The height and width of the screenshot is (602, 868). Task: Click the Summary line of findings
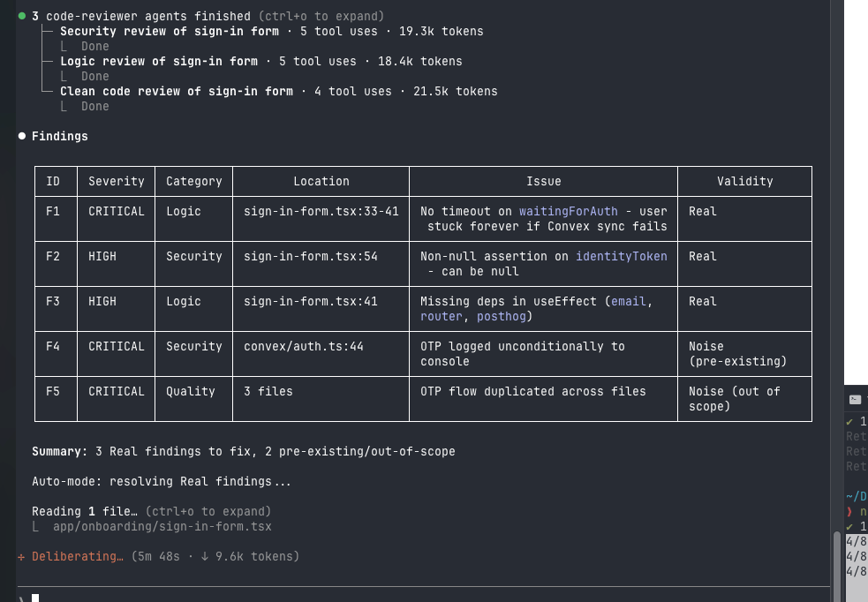[244, 452]
